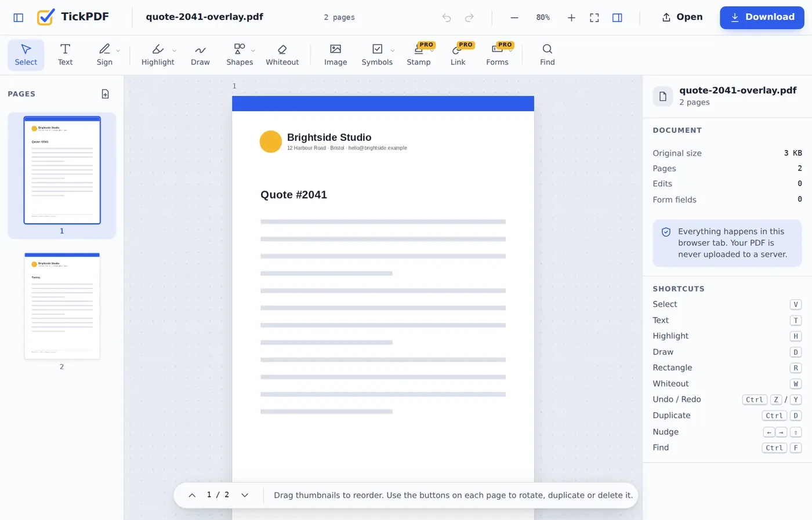Click the Whiteout shortcut W key
The width and height of the screenshot is (812, 520).
click(x=796, y=384)
